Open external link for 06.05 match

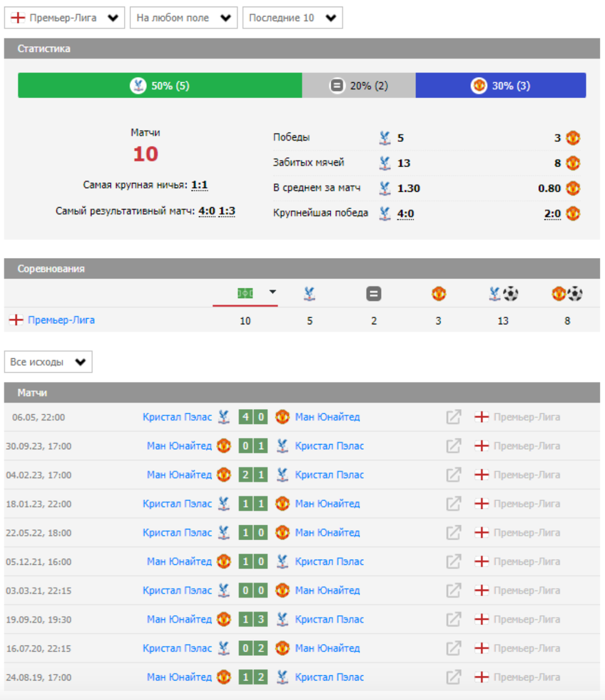click(453, 417)
